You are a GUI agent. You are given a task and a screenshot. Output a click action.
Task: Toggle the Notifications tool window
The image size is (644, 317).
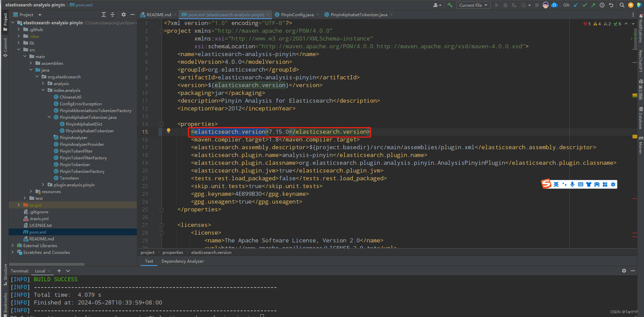click(640, 29)
